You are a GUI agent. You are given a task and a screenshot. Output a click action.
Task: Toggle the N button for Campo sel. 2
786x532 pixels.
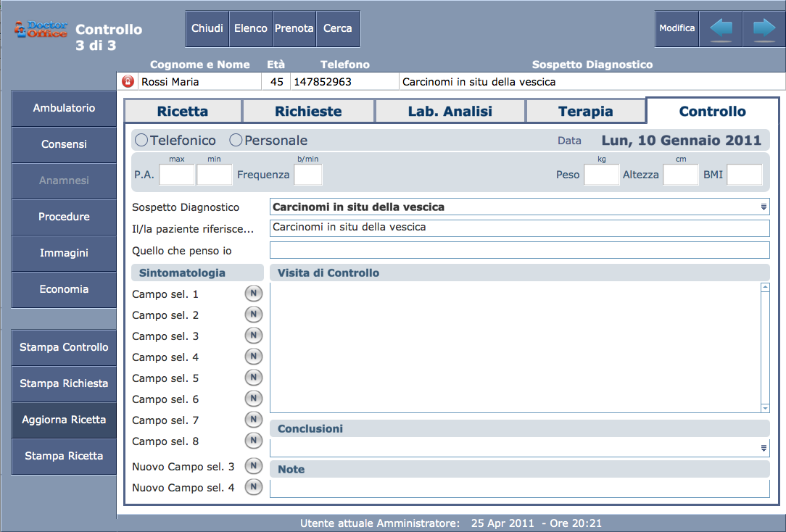pyautogui.click(x=254, y=315)
